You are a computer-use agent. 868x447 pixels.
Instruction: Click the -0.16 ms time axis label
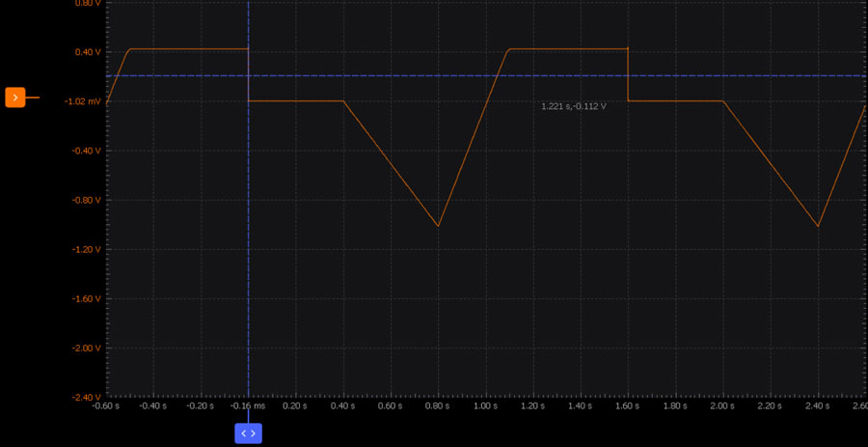tap(248, 406)
